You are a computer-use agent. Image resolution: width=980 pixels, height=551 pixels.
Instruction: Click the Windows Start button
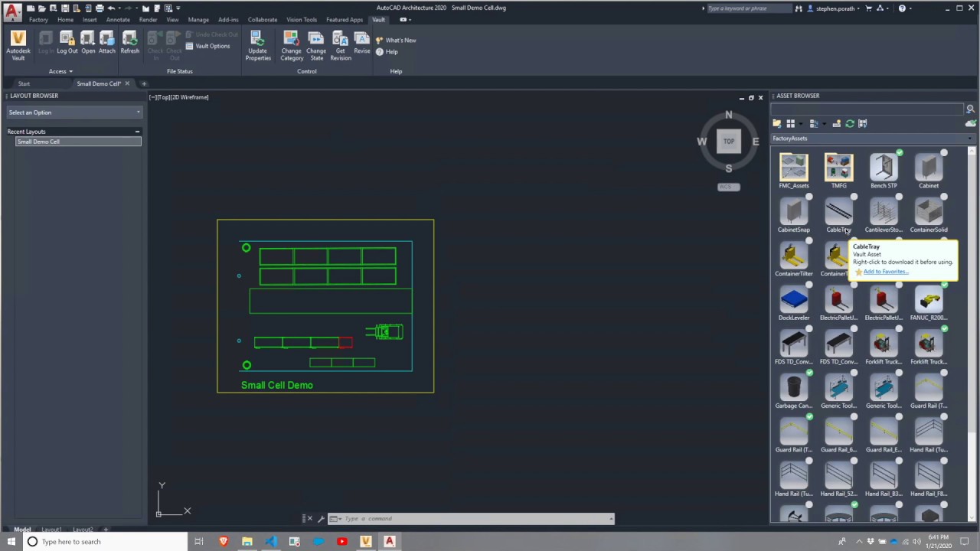click(11, 542)
